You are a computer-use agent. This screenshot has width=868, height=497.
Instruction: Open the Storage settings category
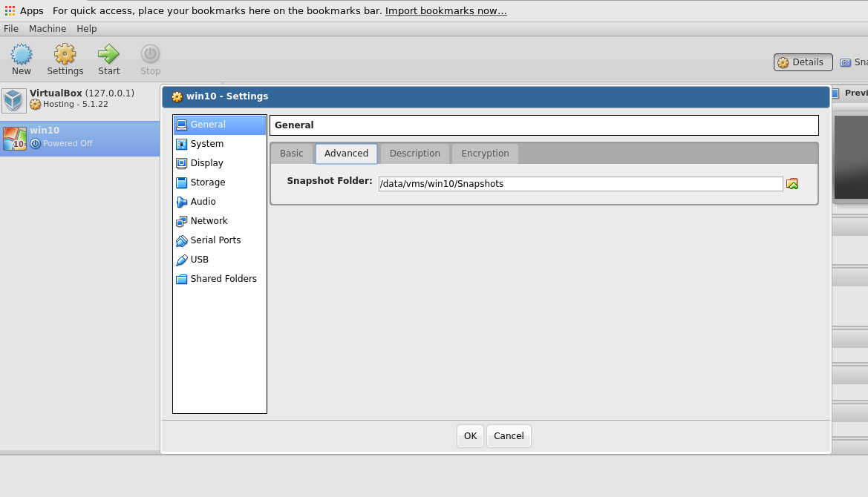(x=220, y=182)
